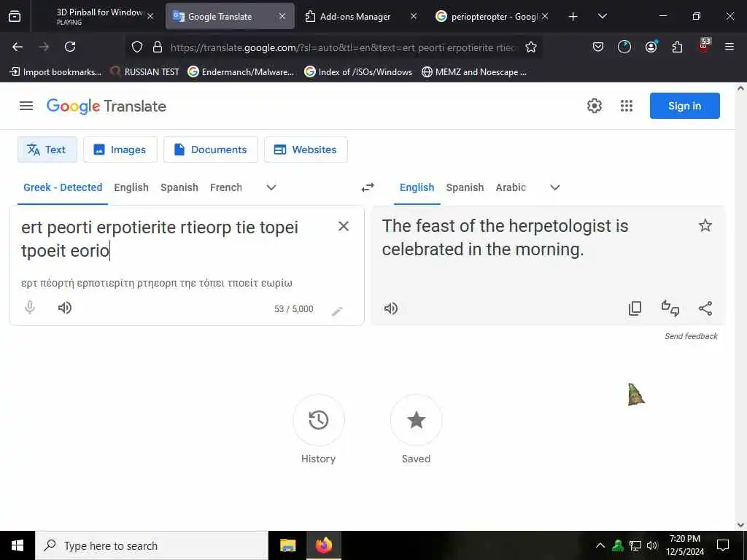747x560 pixels.
Task: Reload the current page
Action: coord(70,47)
